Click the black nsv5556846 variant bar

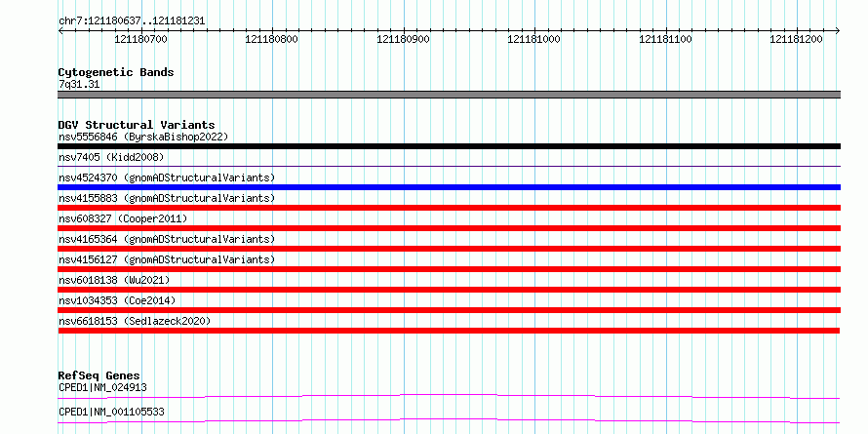(449, 146)
